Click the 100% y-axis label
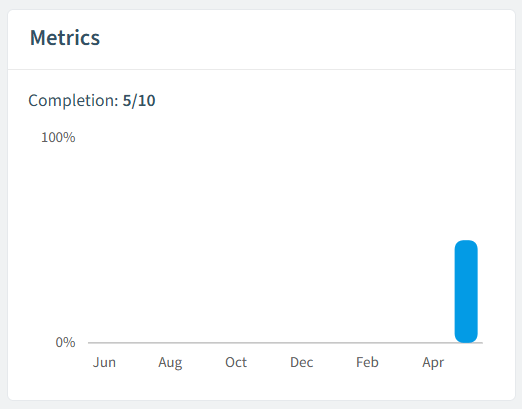The image size is (522, 409). click(x=58, y=137)
